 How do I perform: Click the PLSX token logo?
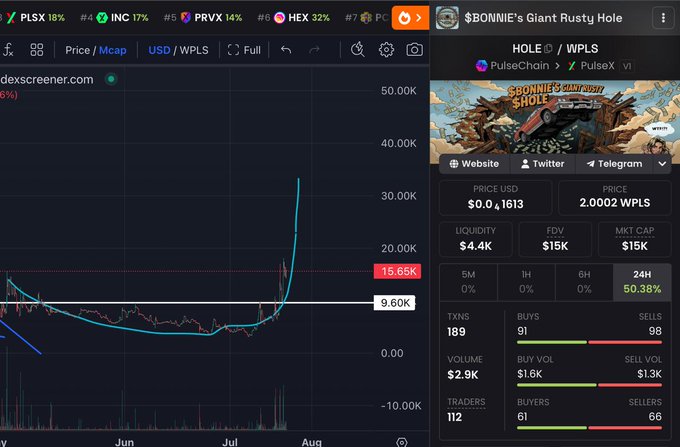[x=11, y=18]
